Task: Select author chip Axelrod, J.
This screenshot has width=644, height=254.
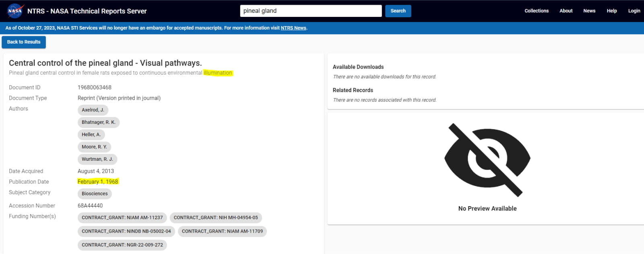Action: [93, 110]
